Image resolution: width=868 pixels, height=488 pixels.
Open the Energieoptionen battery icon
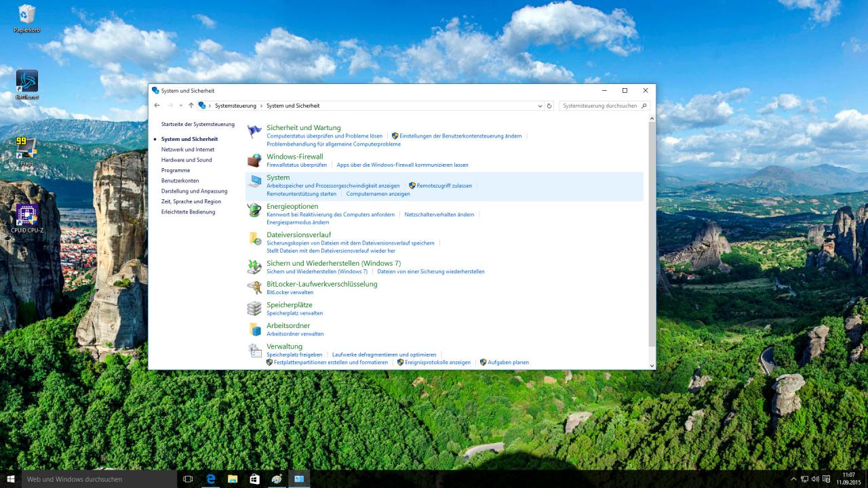pyautogui.click(x=254, y=210)
